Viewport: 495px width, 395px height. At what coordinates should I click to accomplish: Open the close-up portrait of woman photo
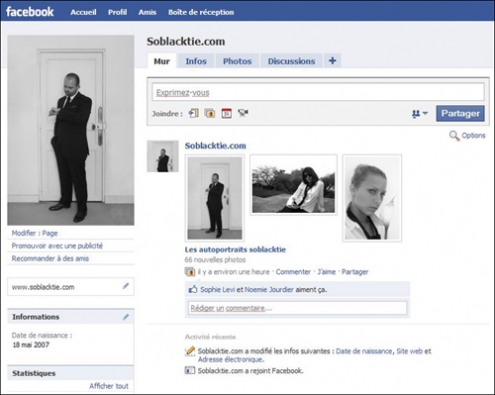coord(372,198)
